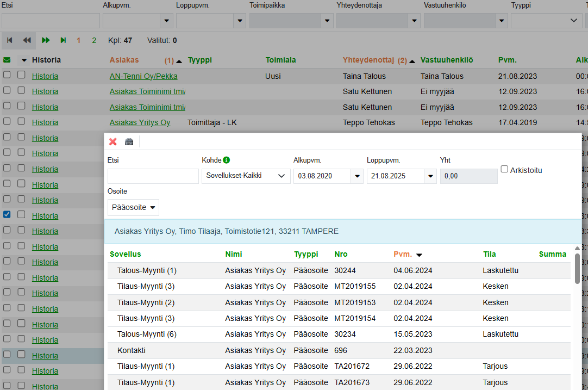Click the green envelope icon in the header
Screen dimensions: 588x390
coord(7,60)
